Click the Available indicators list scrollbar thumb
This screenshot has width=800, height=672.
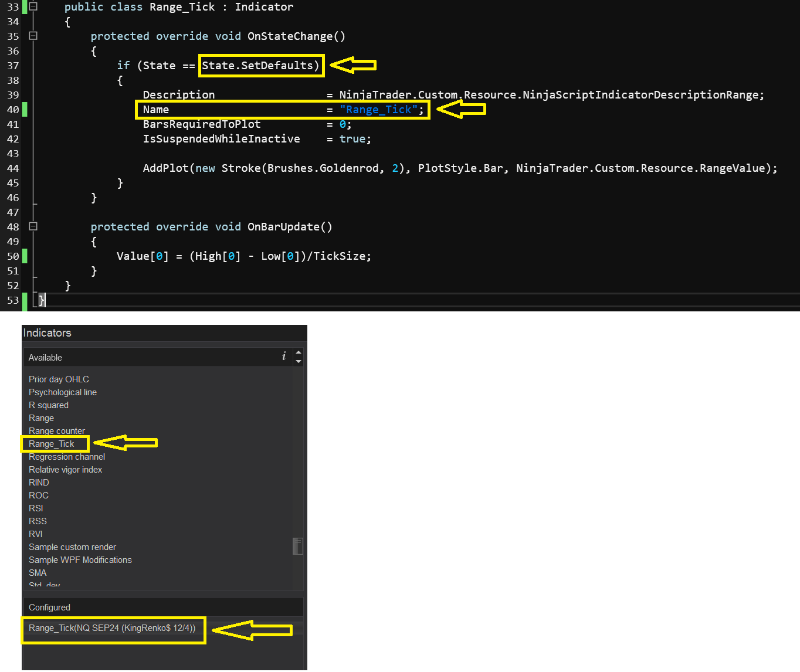298,546
